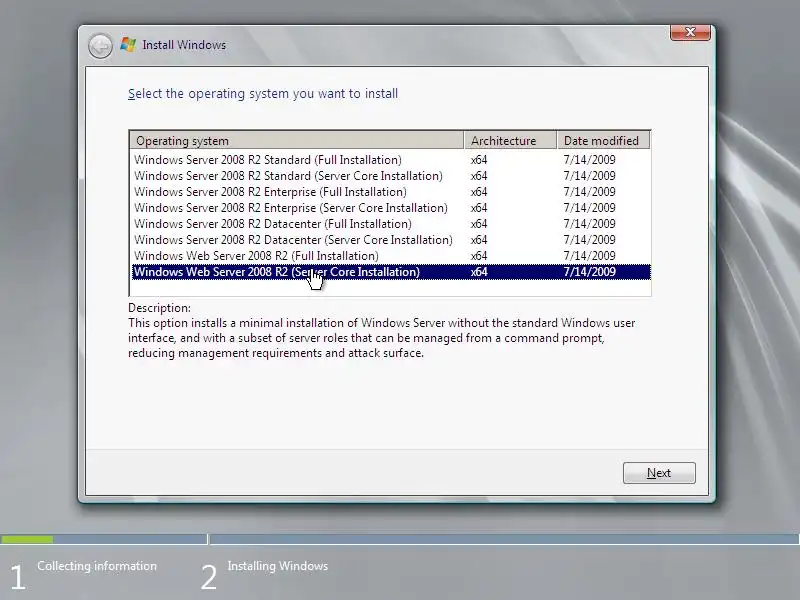Screen dimensions: 800x600
Task: Select Windows Server 2008 R2 Enterprise (Full Installation)
Action: coord(391,192)
